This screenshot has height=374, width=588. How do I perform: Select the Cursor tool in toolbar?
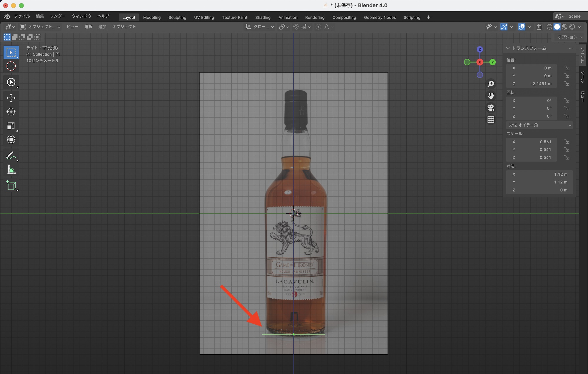click(11, 66)
